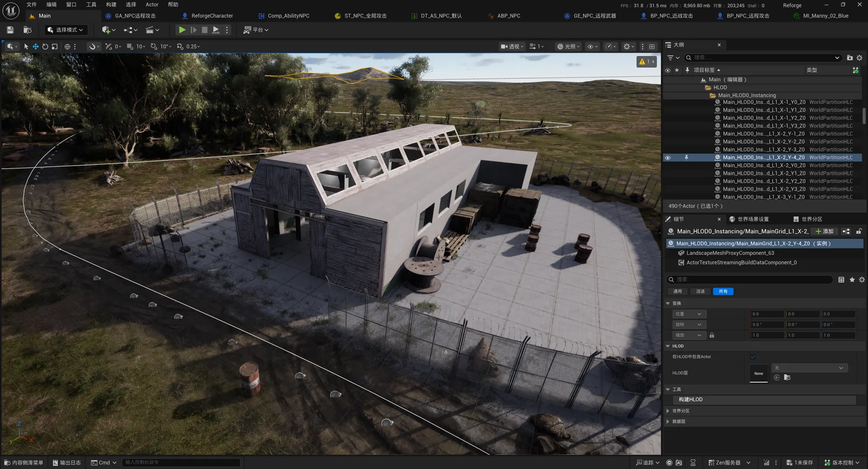868x469 pixels.
Task: Click the 所有 all filter button in details
Action: point(723,291)
